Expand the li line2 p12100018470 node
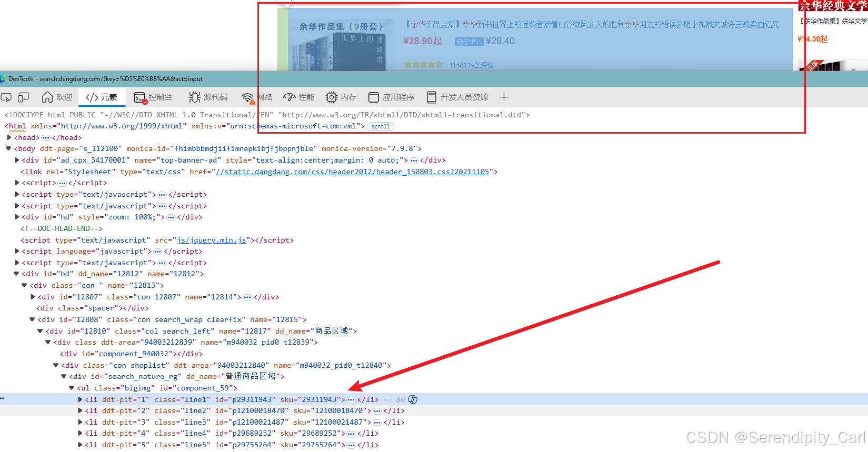This screenshot has height=452, width=868. click(80, 410)
